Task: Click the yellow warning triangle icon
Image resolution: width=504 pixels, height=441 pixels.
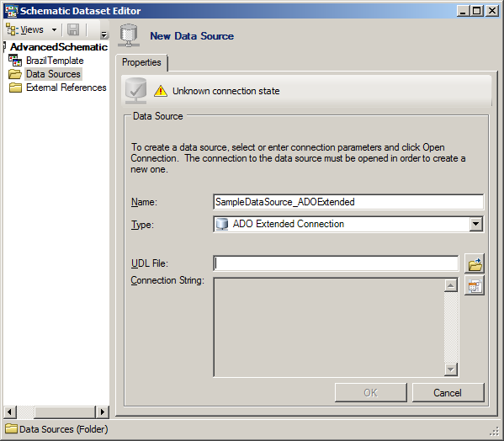Action: pyautogui.click(x=161, y=91)
